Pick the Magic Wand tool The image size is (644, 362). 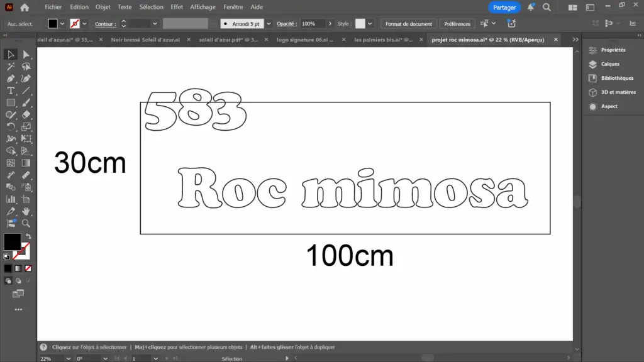[11, 67]
